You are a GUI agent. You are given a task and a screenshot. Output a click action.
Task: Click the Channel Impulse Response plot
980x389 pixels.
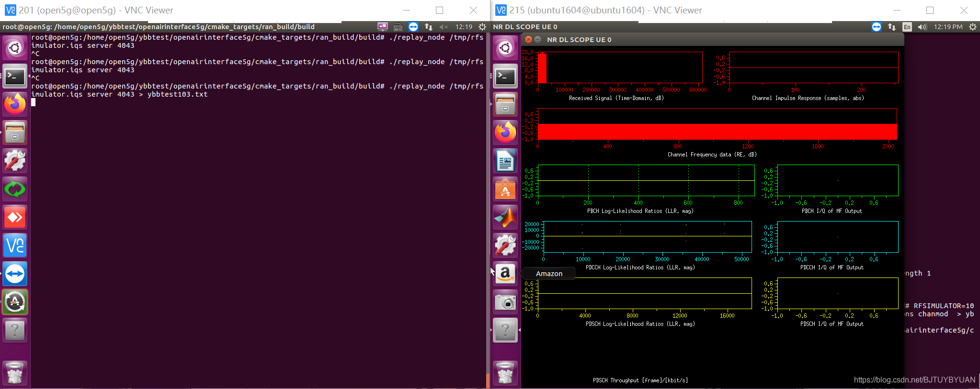[x=813, y=67]
